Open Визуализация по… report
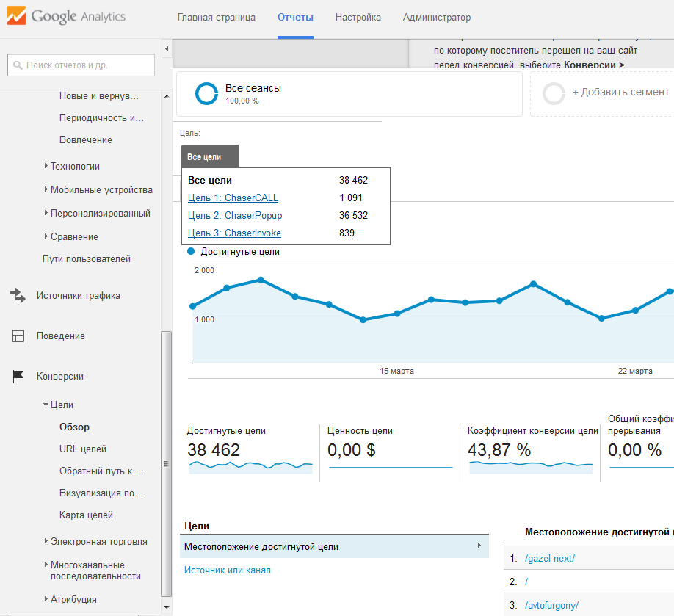The width and height of the screenshot is (674, 616). (101, 493)
